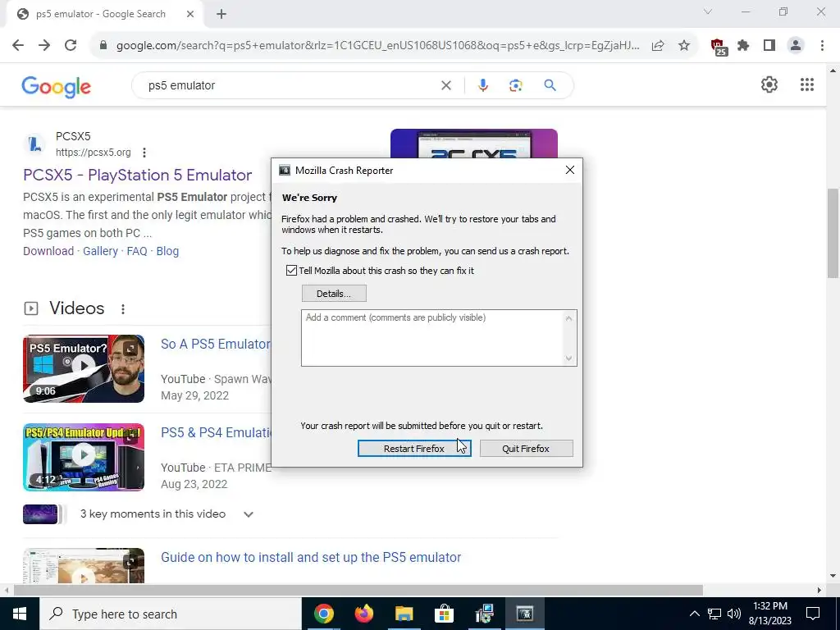This screenshot has height=630, width=840.
Task: Open Windows Start menu
Action: pos(20,614)
